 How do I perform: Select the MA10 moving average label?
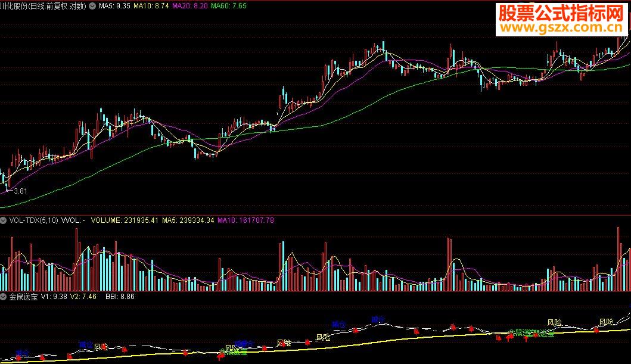[151, 6]
